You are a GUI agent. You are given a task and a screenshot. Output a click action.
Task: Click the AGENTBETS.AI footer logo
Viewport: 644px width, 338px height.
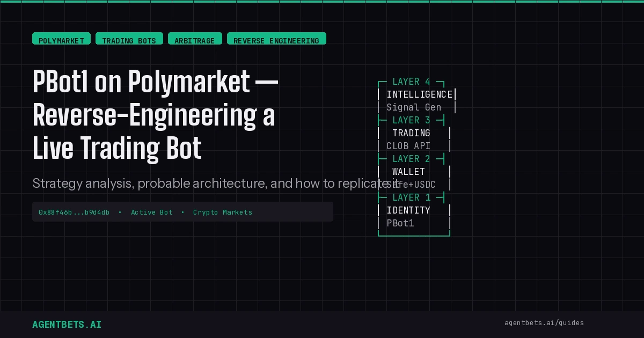tap(67, 324)
